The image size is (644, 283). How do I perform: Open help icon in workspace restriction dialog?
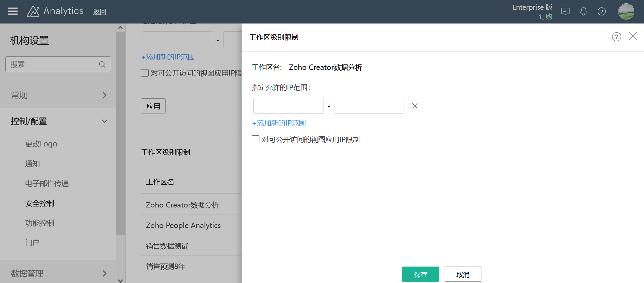[616, 37]
